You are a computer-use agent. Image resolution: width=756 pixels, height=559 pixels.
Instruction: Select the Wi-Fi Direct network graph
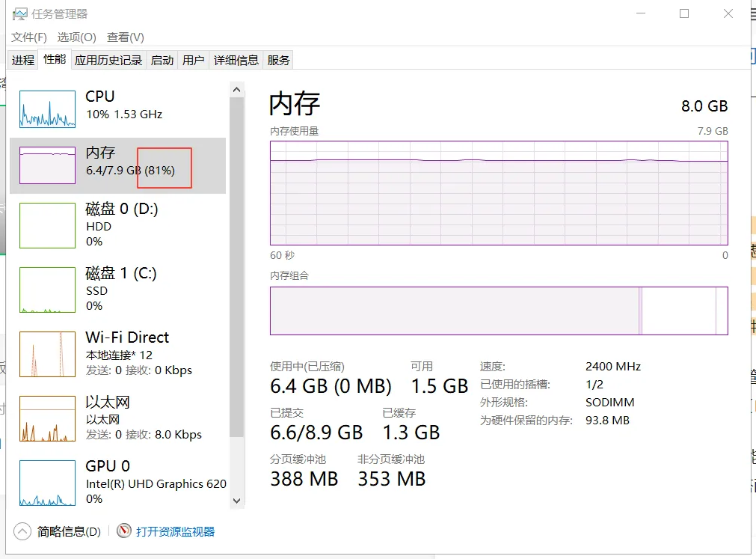pos(47,354)
